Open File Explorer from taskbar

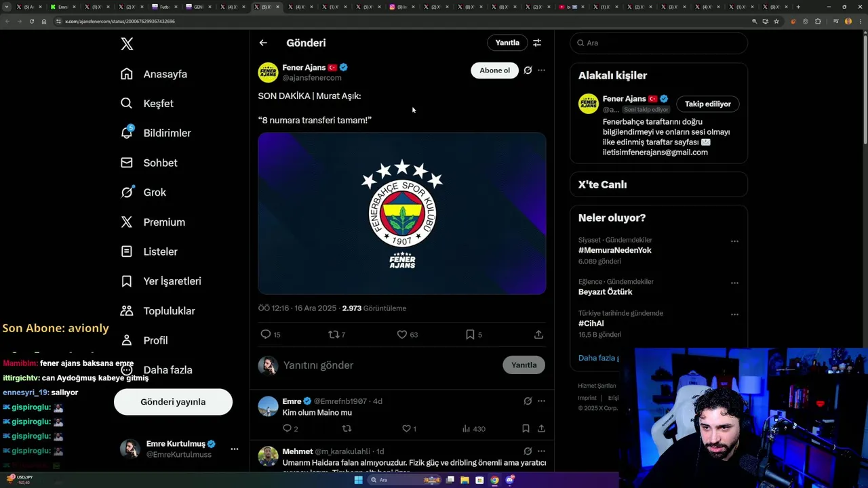tap(465, 480)
